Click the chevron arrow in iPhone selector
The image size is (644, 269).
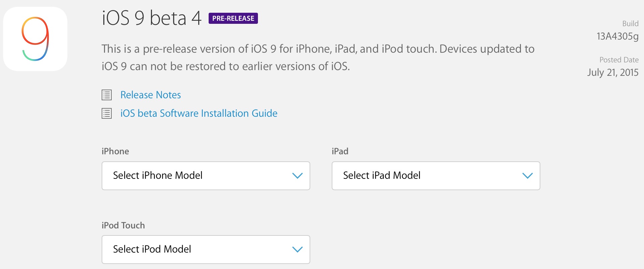(298, 176)
